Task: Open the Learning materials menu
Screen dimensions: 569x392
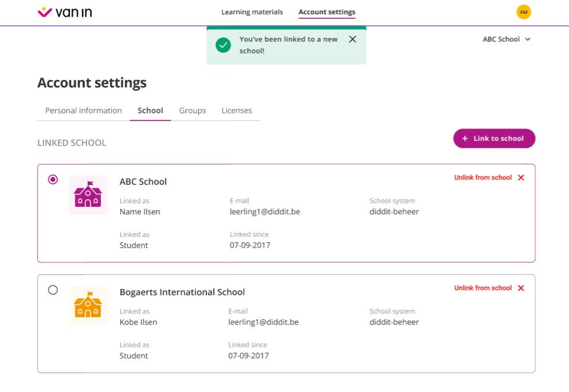Action: click(252, 12)
